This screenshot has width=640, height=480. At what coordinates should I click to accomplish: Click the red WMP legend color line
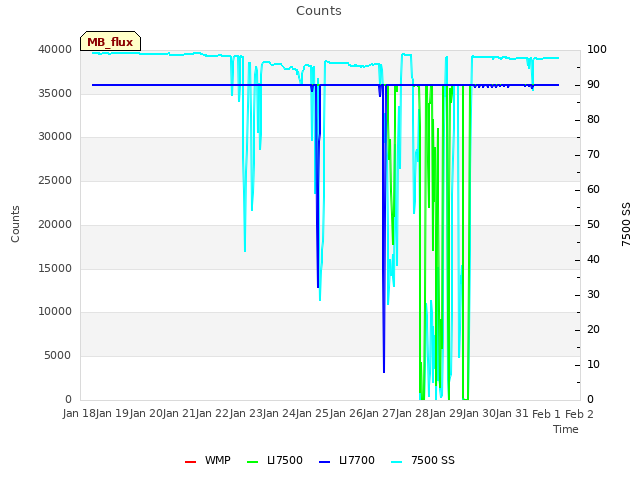[x=190, y=462]
